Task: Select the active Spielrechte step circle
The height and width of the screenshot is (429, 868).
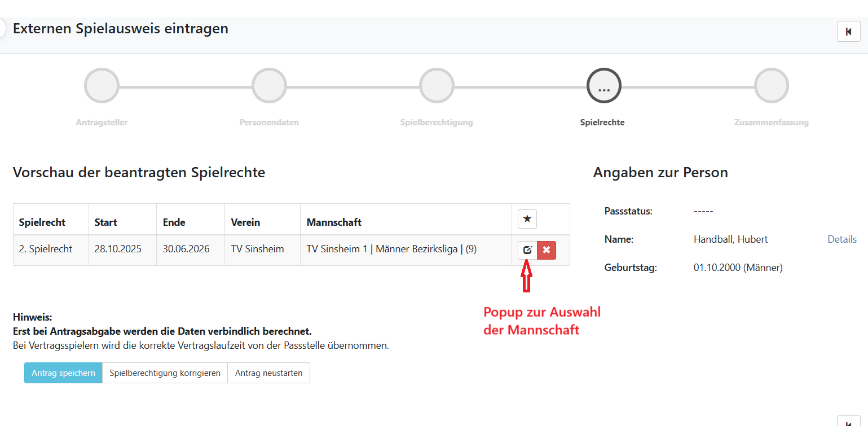Action: point(603,86)
